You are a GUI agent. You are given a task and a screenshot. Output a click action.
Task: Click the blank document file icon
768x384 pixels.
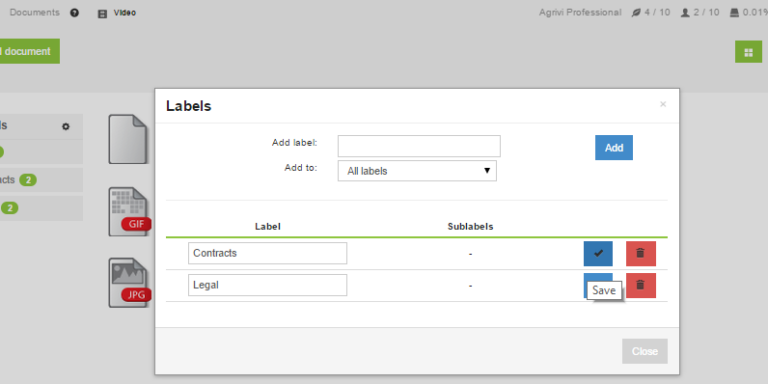(x=128, y=139)
